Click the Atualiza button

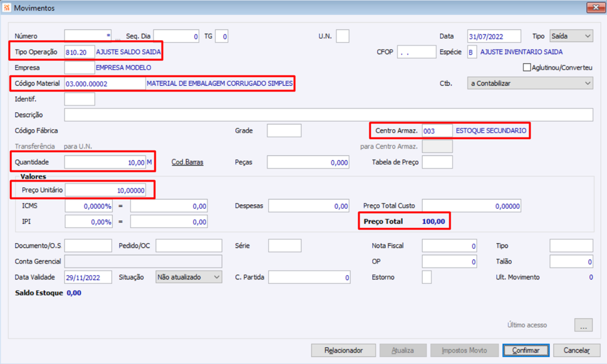pyautogui.click(x=403, y=350)
